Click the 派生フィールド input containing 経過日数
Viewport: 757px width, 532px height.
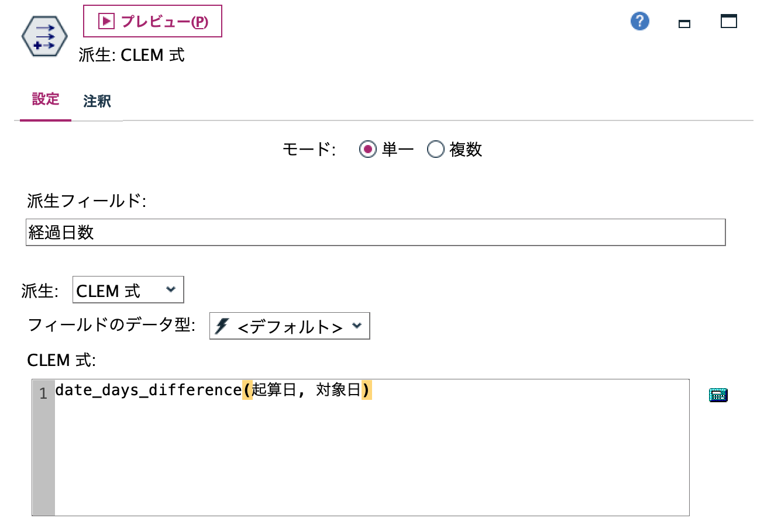coord(374,232)
